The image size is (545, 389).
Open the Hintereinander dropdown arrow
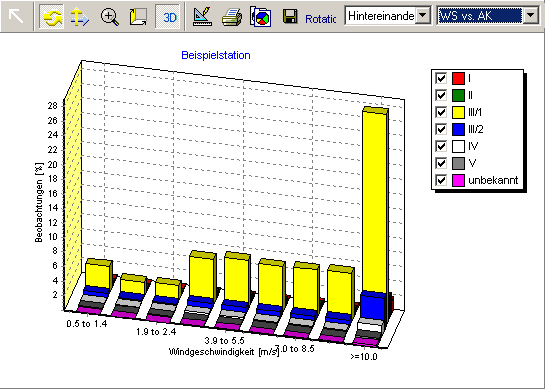click(x=423, y=15)
